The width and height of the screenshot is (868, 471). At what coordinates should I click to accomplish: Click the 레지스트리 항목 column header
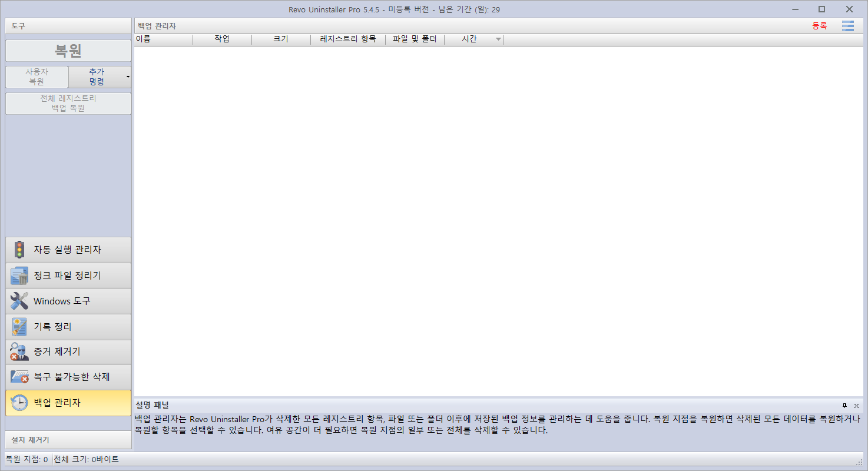coord(348,39)
